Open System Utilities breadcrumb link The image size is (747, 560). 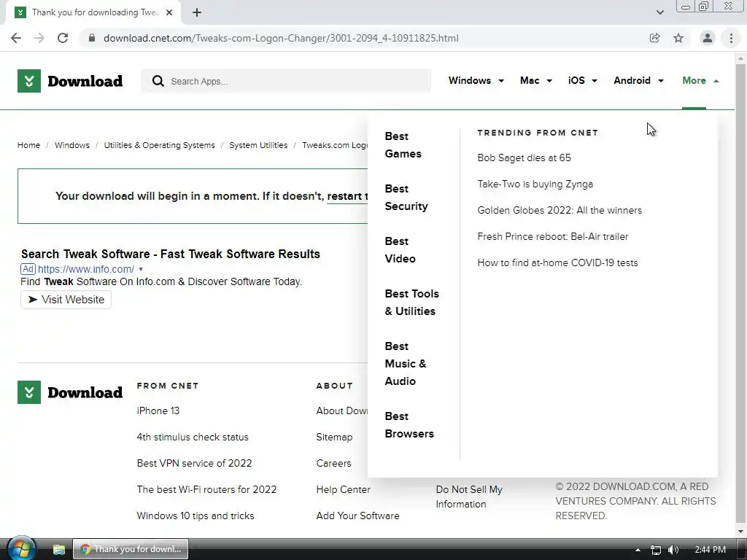pyautogui.click(x=258, y=145)
